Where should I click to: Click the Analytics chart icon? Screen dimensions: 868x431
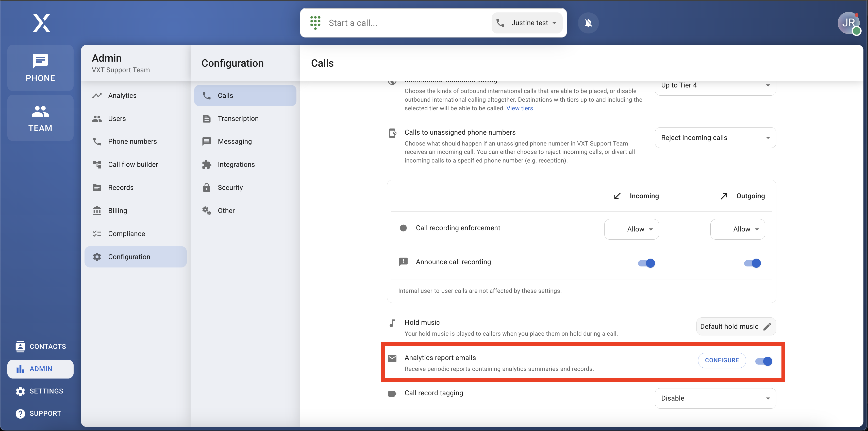(97, 95)
